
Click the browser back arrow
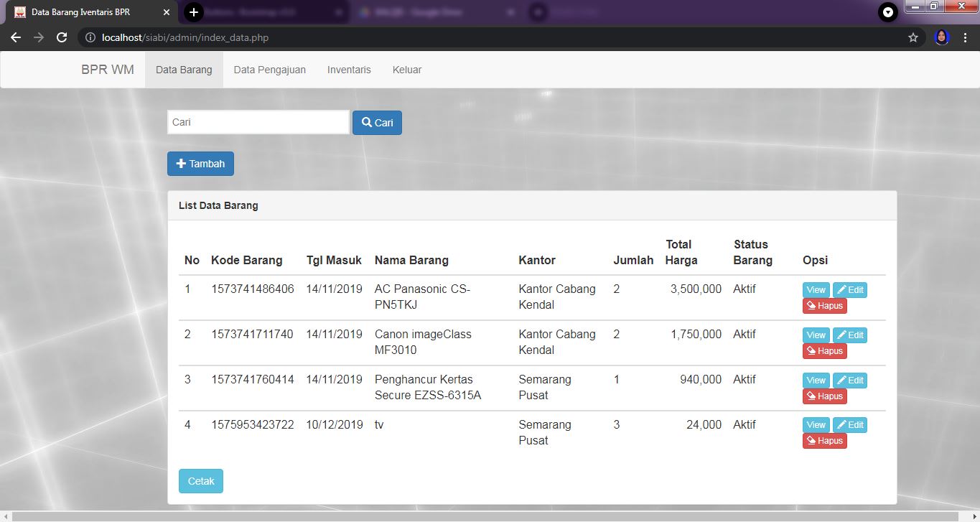click(16, 37)
